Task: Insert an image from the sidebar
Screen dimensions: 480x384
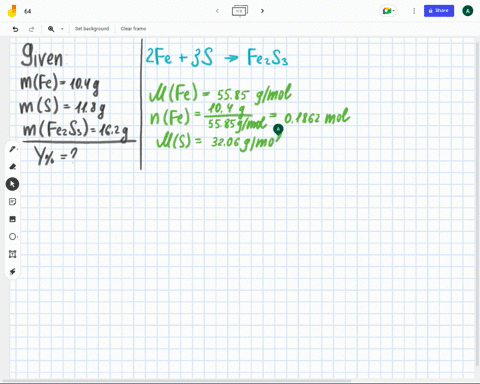Action: (12, 219)
